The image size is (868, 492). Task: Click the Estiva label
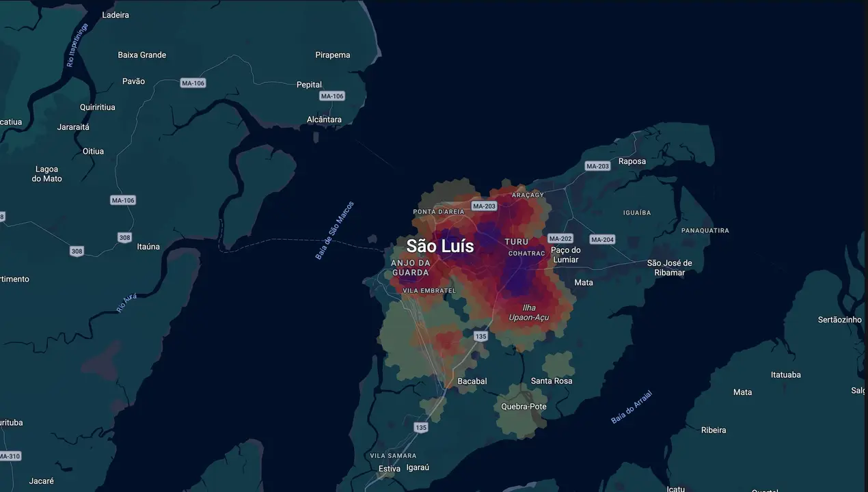click(x=390, y=469)
